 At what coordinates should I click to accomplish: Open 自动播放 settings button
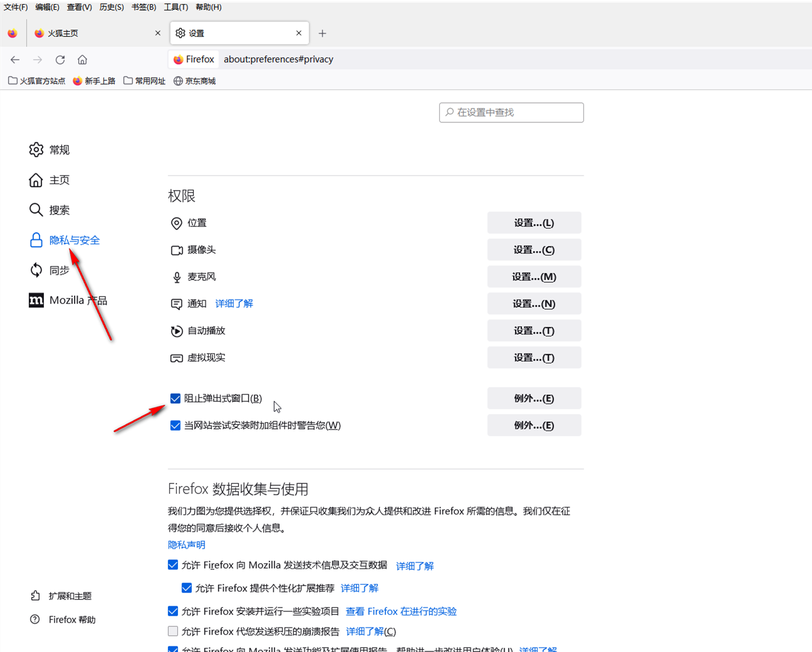[x=534, y=330]
